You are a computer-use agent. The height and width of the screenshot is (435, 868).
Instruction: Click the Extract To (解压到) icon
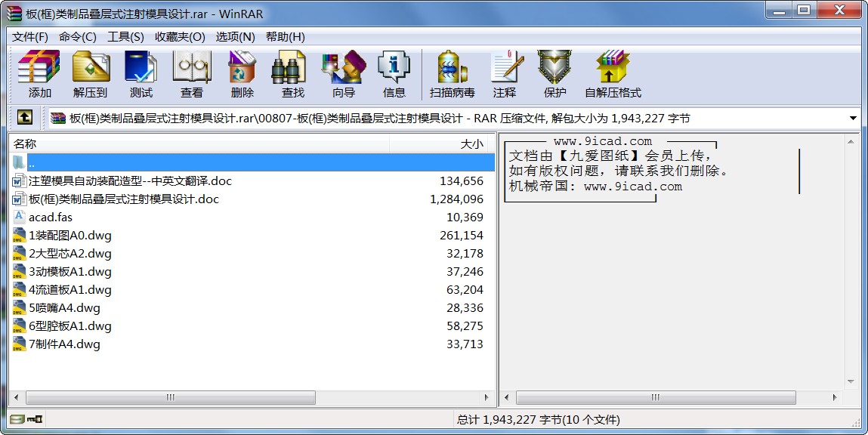tap(91, 74)
